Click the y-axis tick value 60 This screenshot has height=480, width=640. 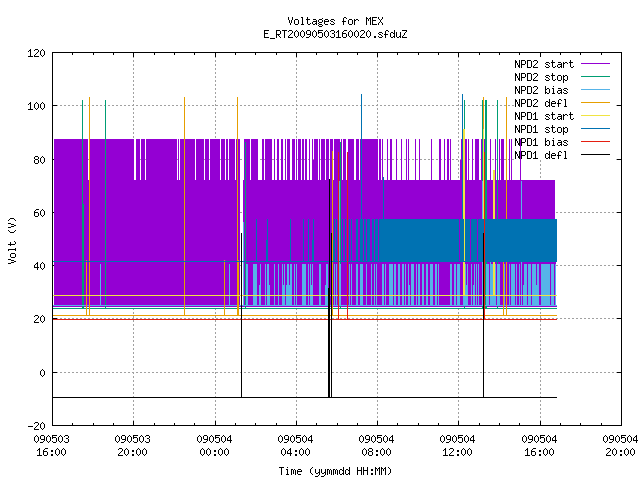39,213
